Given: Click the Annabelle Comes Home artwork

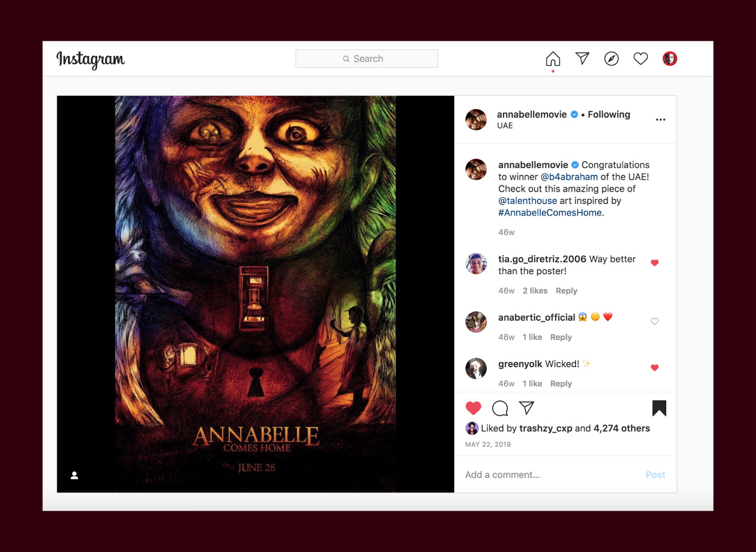Looking at the screenshot, I should coord(256,294).
